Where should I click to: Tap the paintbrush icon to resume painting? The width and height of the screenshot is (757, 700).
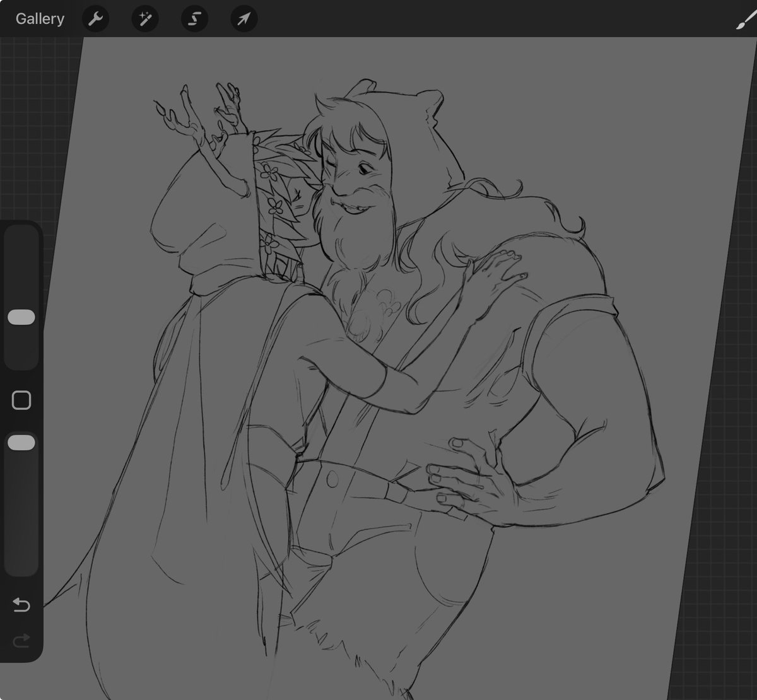tap(744, 18)
